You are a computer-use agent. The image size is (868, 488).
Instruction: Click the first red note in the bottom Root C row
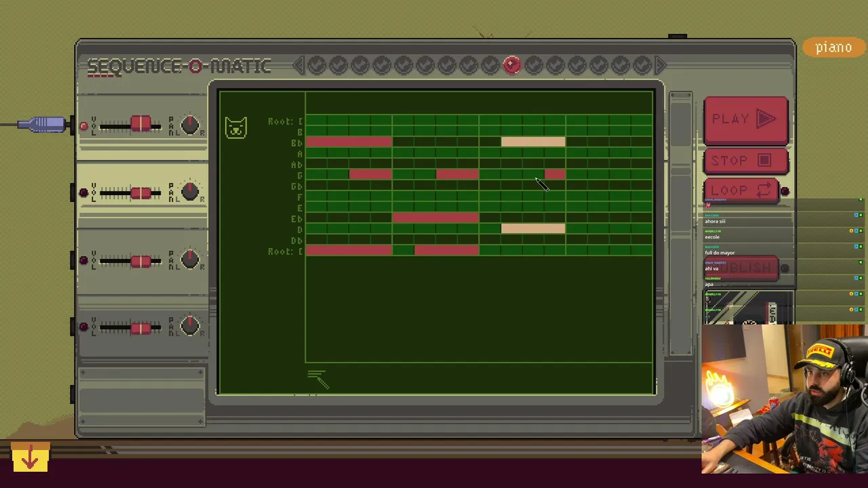pyautogui.click(x=349, y=251)
